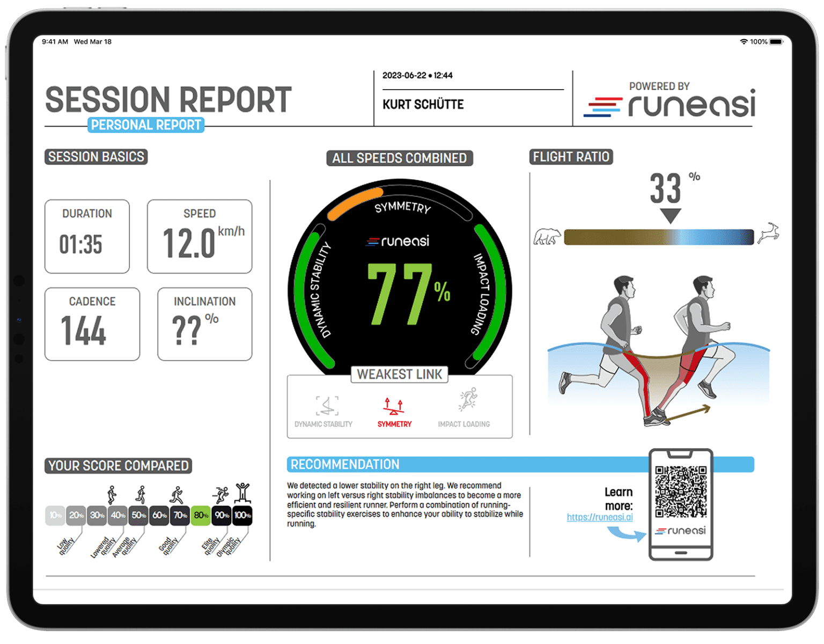Click the 50% score box
The image size is (824, 644).
click(138, 515)
